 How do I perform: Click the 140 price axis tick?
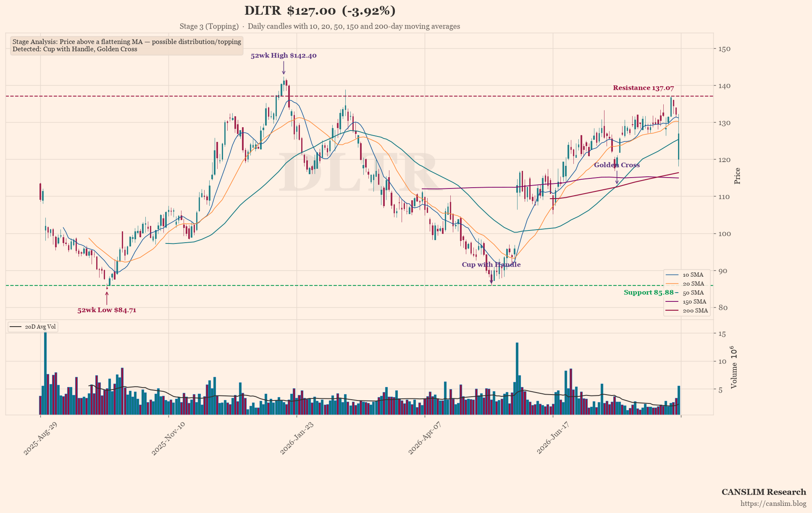pos(725,86)
